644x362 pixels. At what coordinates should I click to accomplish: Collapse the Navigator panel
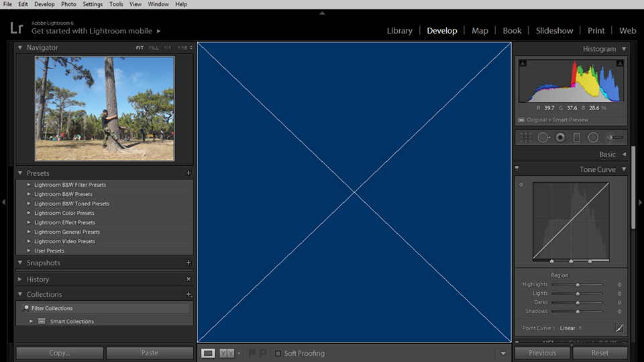[19, 47]
